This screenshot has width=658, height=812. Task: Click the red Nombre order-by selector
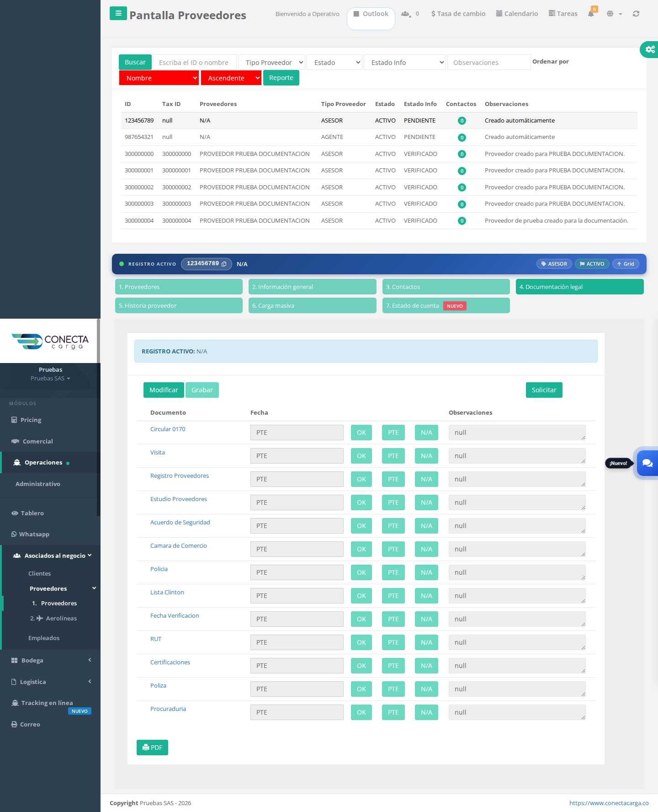tap(159, 78)
